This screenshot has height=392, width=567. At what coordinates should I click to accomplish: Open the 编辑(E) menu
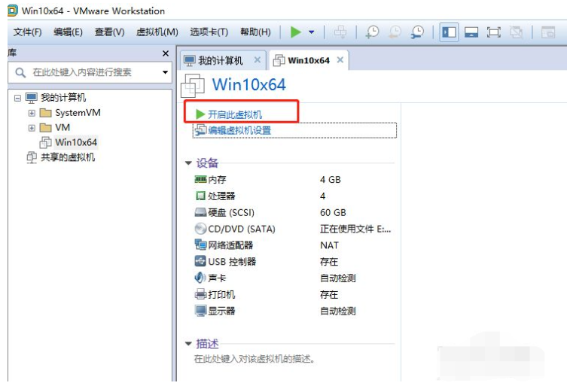click(68, 32)
